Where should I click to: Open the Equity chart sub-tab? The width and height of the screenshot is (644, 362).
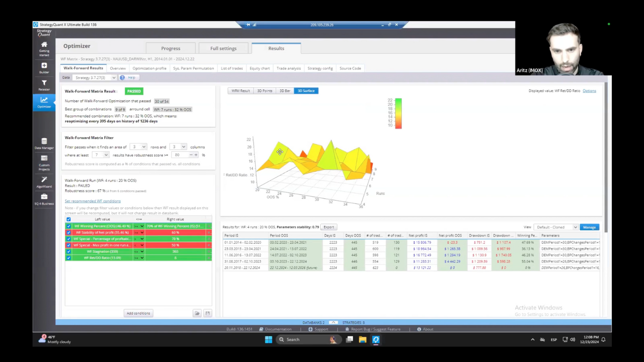pyautogui.click(x=259, y=68)
